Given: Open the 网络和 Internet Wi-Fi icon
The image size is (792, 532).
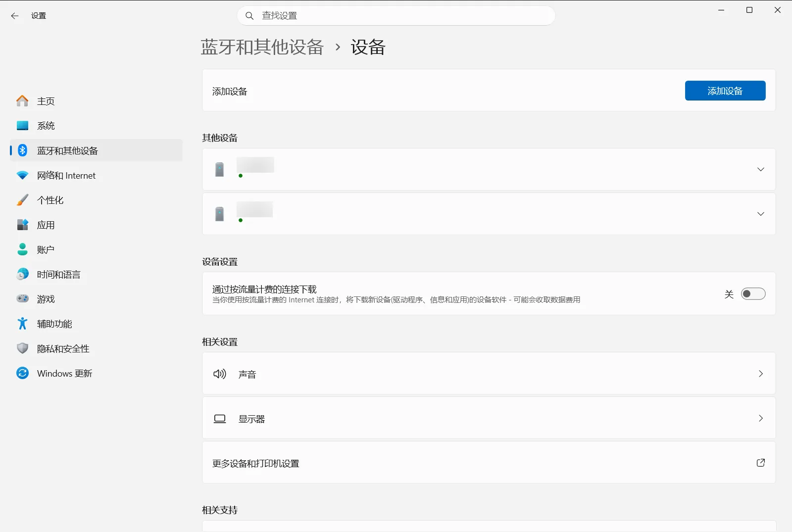Looking at the screenshot, I should tap(22, 175).
